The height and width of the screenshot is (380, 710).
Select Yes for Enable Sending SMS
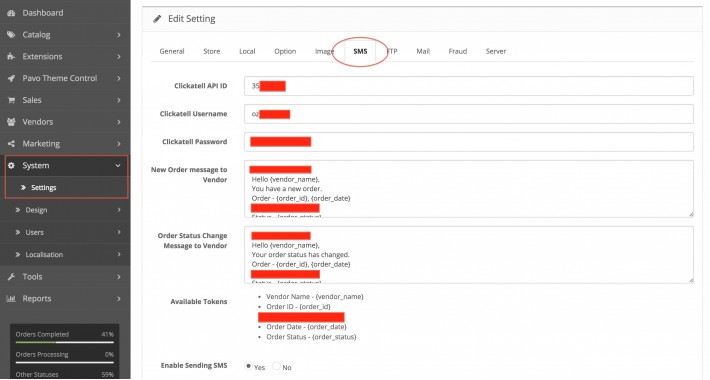248,366
